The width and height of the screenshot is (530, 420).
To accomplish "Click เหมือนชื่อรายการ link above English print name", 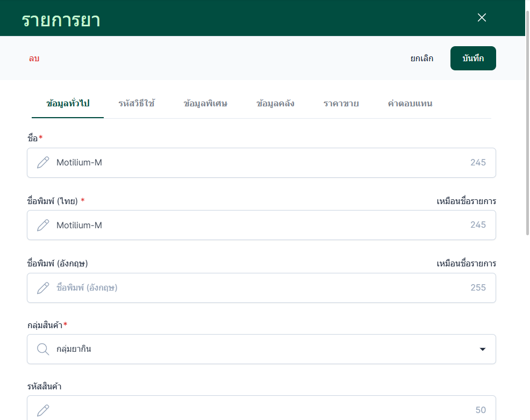I will pos(466,263).
